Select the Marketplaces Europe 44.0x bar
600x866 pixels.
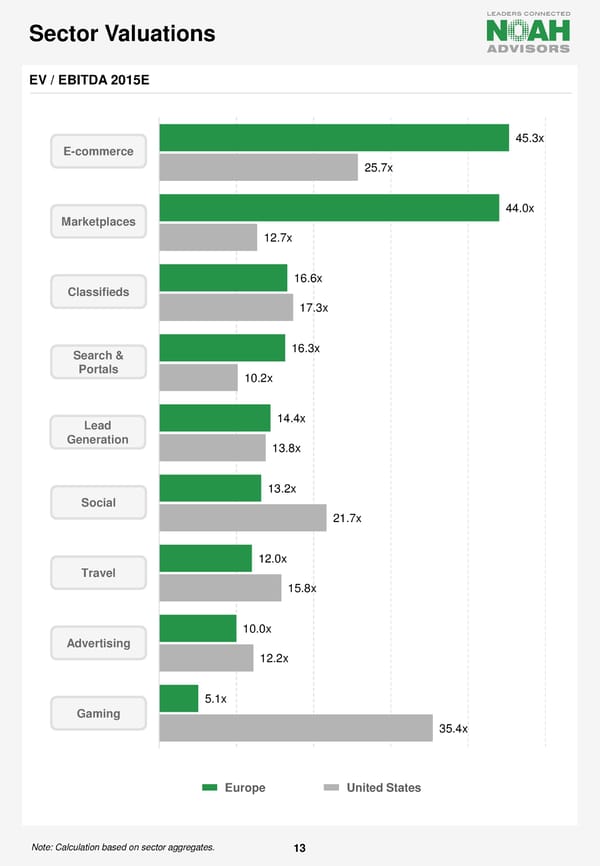point(329,208)
